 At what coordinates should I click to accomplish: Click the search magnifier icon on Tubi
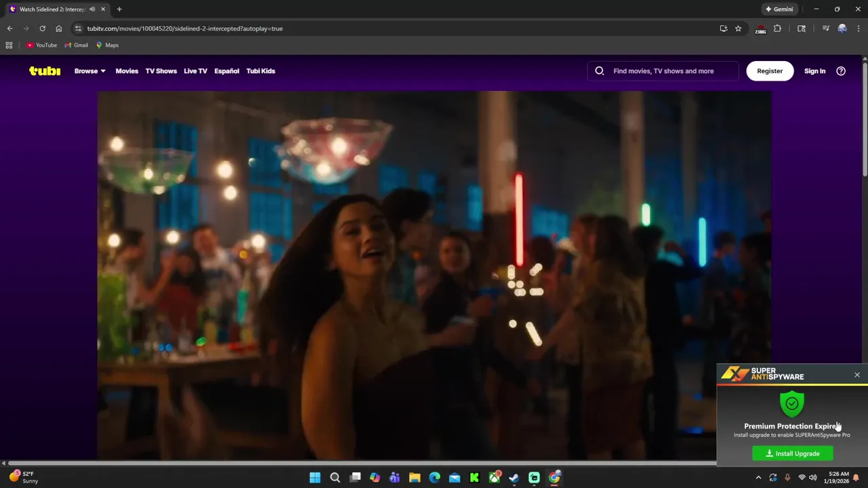(x=599, y=70)
